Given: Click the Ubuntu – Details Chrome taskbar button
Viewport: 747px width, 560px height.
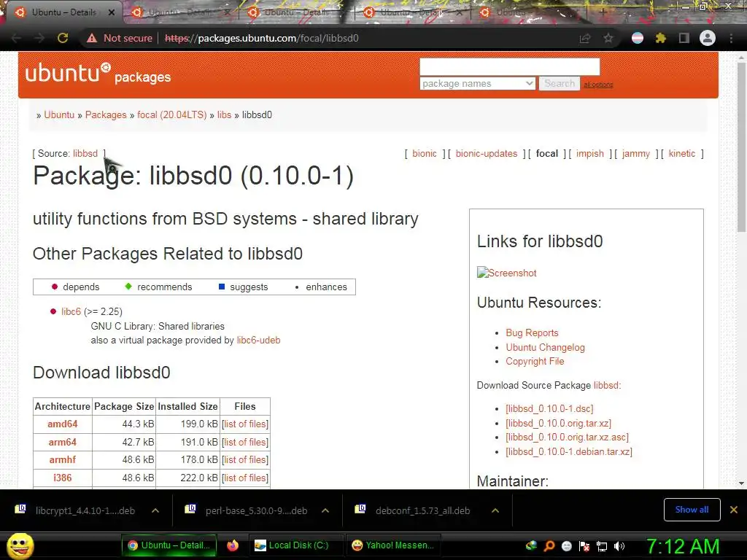Looking at the screenshot, I should tap(169, 545).
